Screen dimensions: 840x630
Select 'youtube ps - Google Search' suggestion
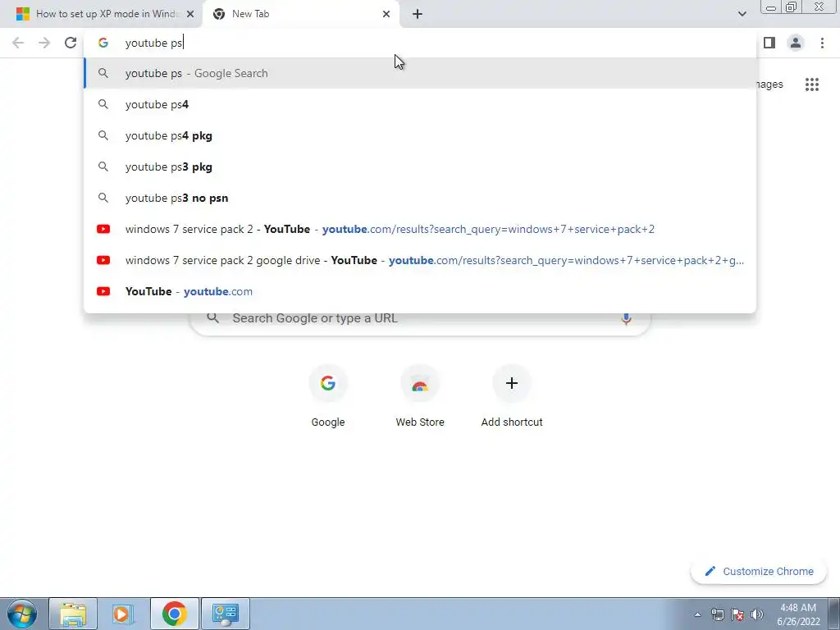(x=420, y=73)
